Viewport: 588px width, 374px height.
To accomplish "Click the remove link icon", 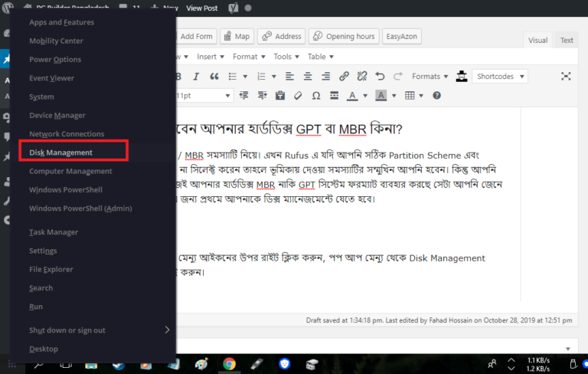I will point(362,77).
